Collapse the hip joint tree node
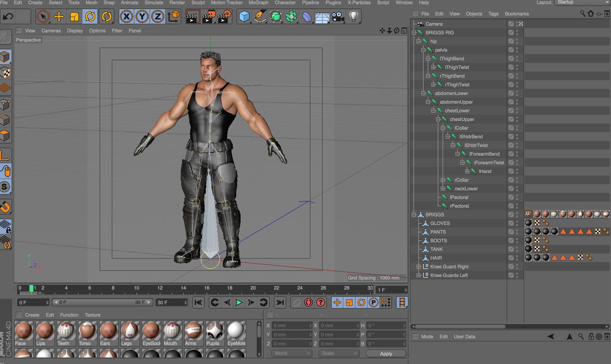611x364 pixels. [418, 41]
